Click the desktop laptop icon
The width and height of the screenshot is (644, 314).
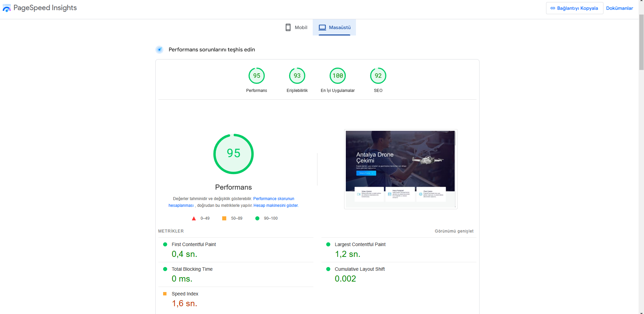point(323,27)
